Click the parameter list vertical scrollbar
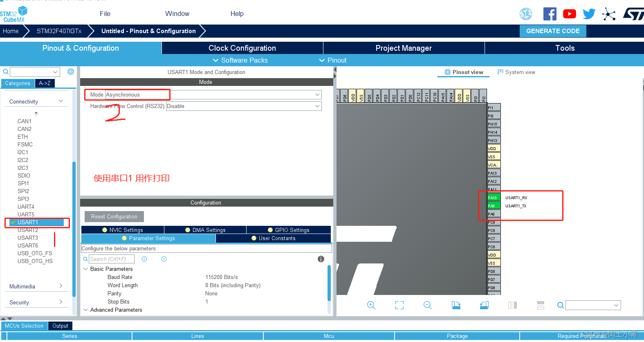This screenshot has width=644, height=342. pos(329,283)
